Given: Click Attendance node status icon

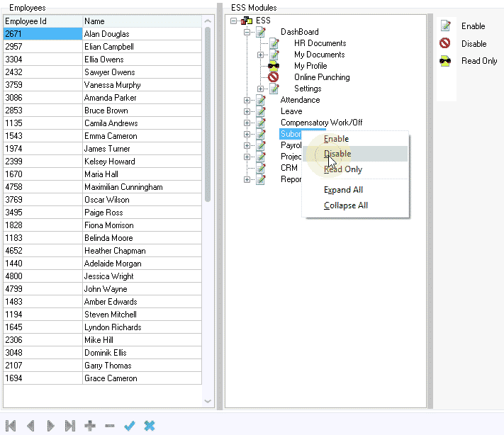Looking at the screenshot, I should coord(261,100).
